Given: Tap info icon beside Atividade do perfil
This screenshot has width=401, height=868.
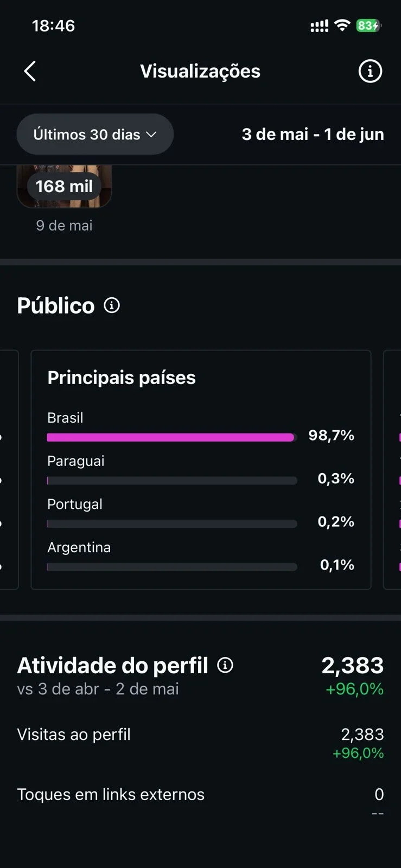Looking at the screenshot, I should click(225, 665).
